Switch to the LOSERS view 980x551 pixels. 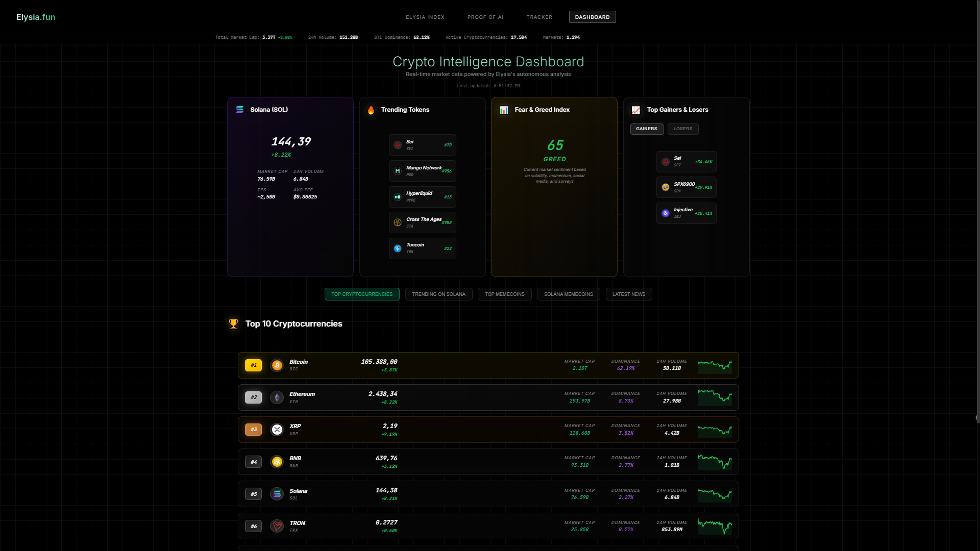(x=683, y=129)
